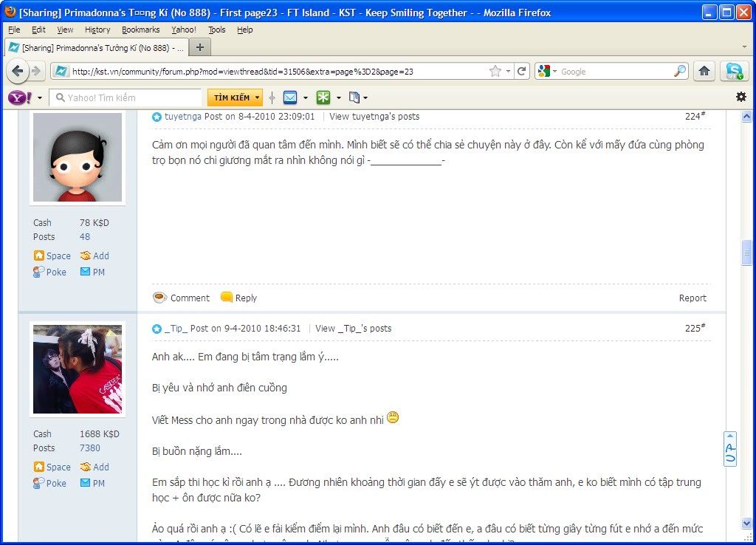Click the vertical scrollbar thumb
This screenshot has height=545, width=756.
tap(746, 253)
